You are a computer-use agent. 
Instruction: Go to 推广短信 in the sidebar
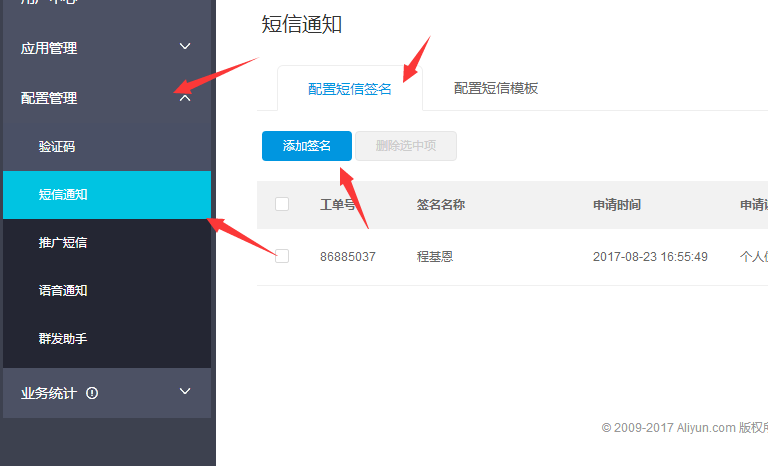63,243
